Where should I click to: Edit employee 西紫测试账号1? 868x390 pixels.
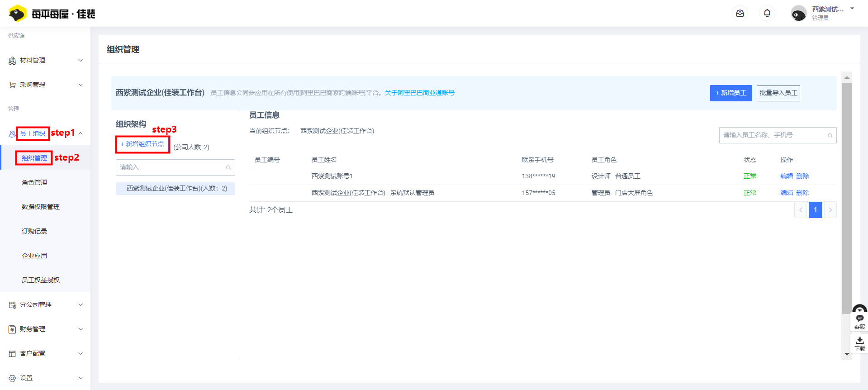[787, 176]
